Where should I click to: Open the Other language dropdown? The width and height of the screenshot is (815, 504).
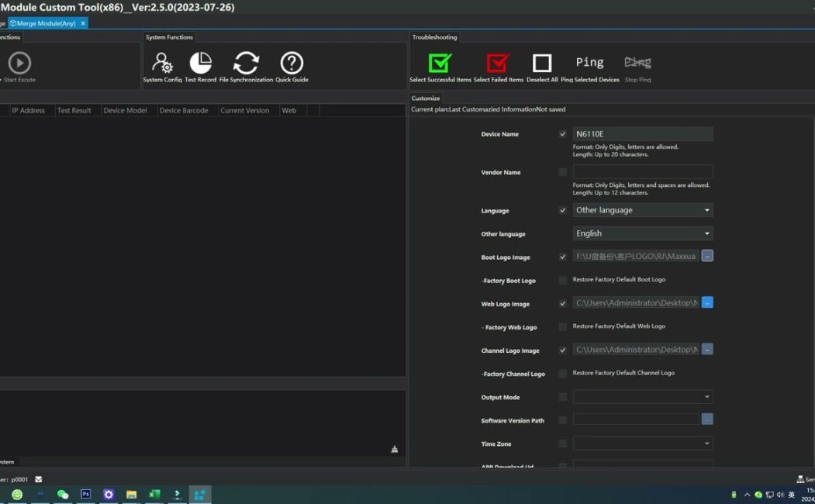[643, 233]
